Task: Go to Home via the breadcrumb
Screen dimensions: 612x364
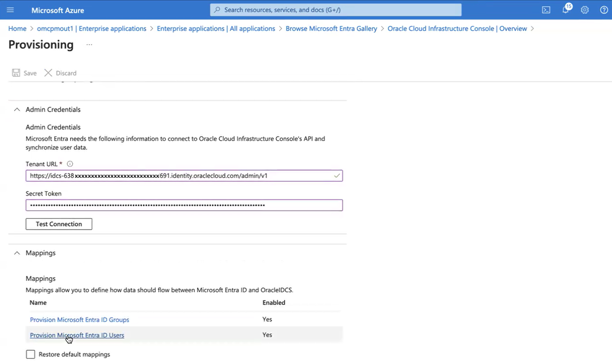Action: tap(17, 28)
